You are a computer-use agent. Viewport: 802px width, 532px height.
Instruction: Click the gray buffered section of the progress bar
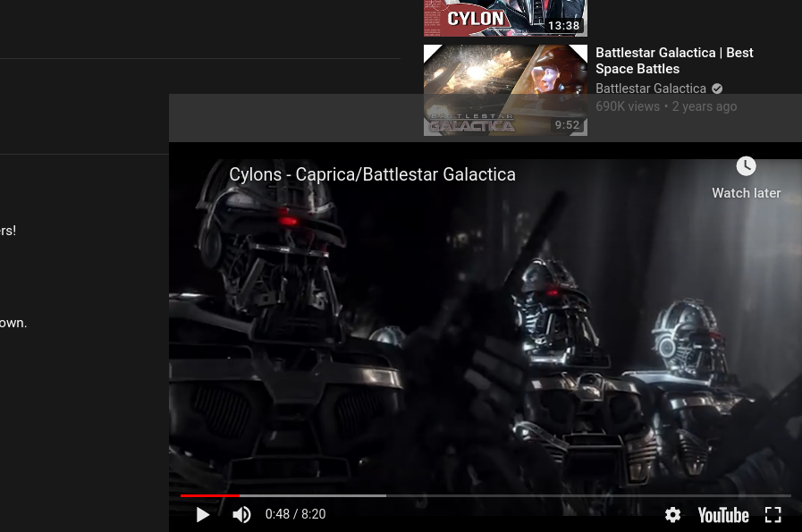coord(313,495)
